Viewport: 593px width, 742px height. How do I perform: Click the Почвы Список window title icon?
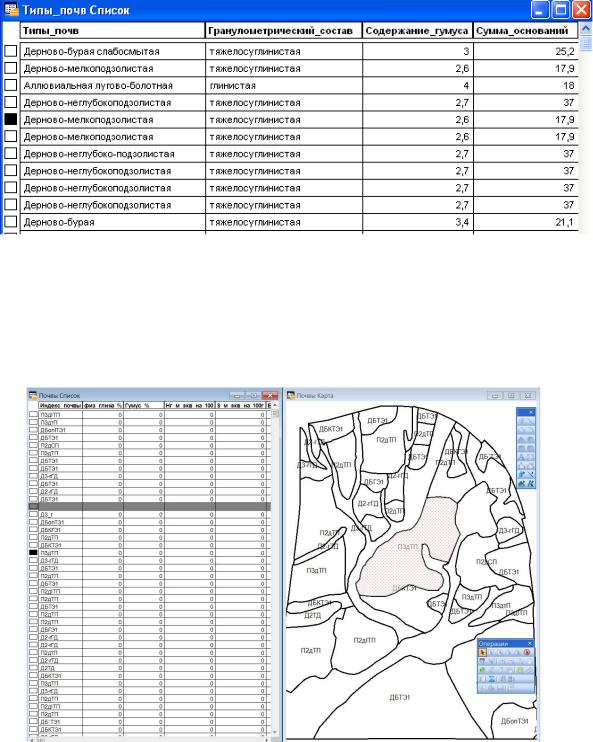pos(33,395)
